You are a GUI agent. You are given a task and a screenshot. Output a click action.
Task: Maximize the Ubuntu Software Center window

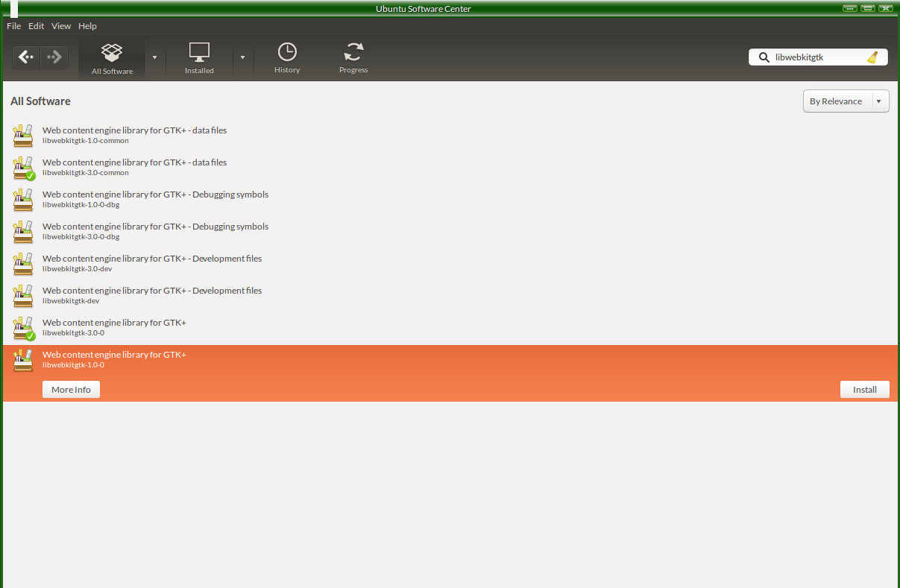click(868, 8)
